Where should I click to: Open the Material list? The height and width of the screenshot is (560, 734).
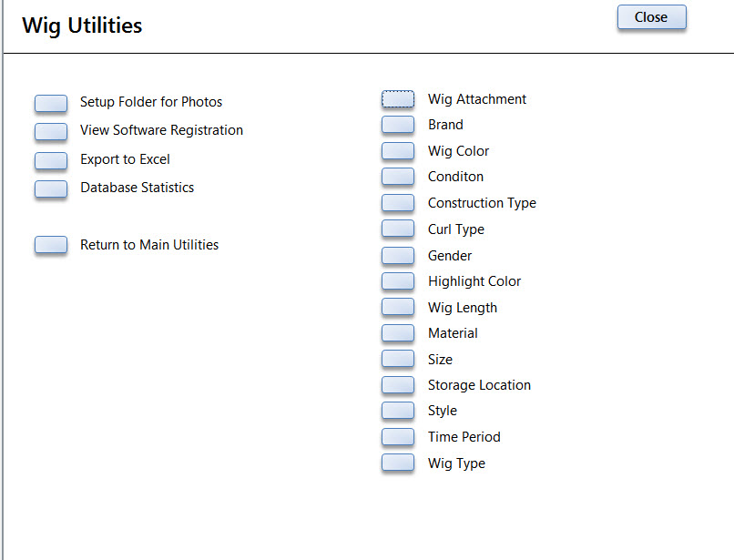(398, 333)
